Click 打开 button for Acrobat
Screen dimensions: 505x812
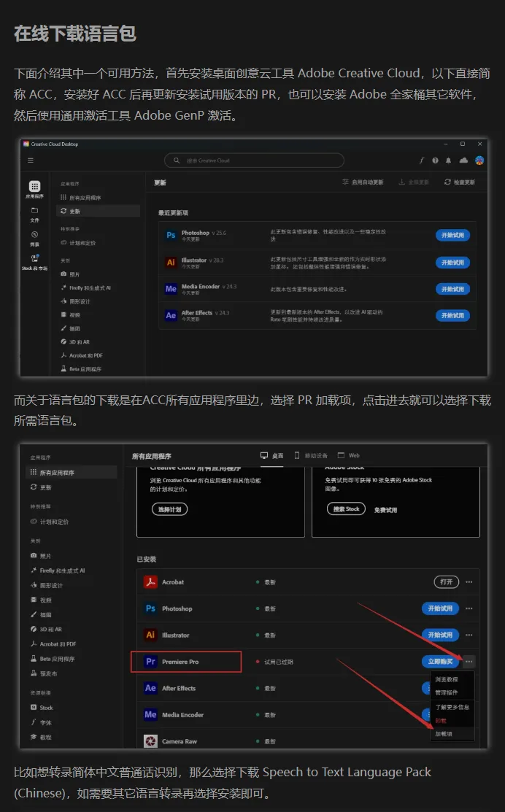(447, 582)
